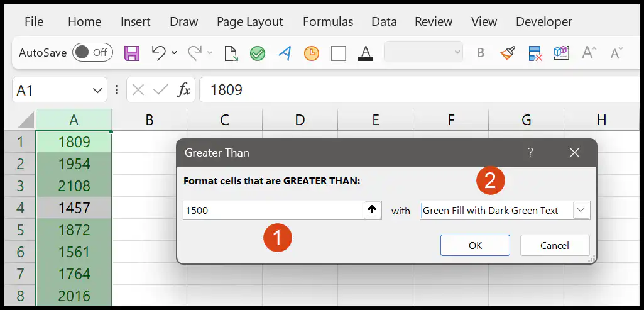Click the Insert Function fx icon
The width and height of the screenshot is (644, 310).
(x=183, y=90)
